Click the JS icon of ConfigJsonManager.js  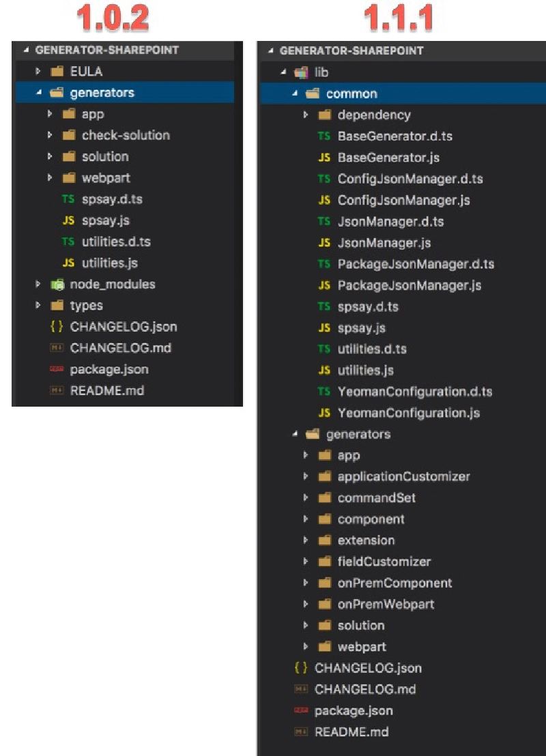click(x=324, y=200)
